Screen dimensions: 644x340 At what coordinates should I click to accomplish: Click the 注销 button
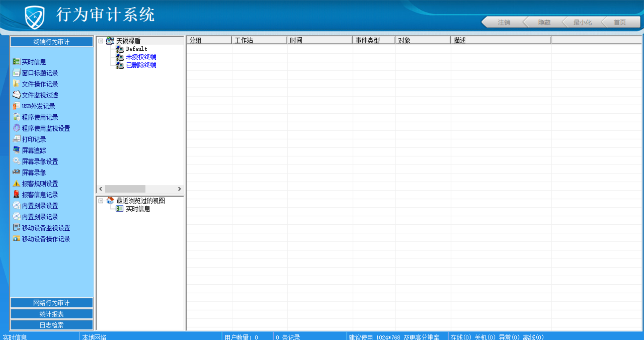pos(503,22)
